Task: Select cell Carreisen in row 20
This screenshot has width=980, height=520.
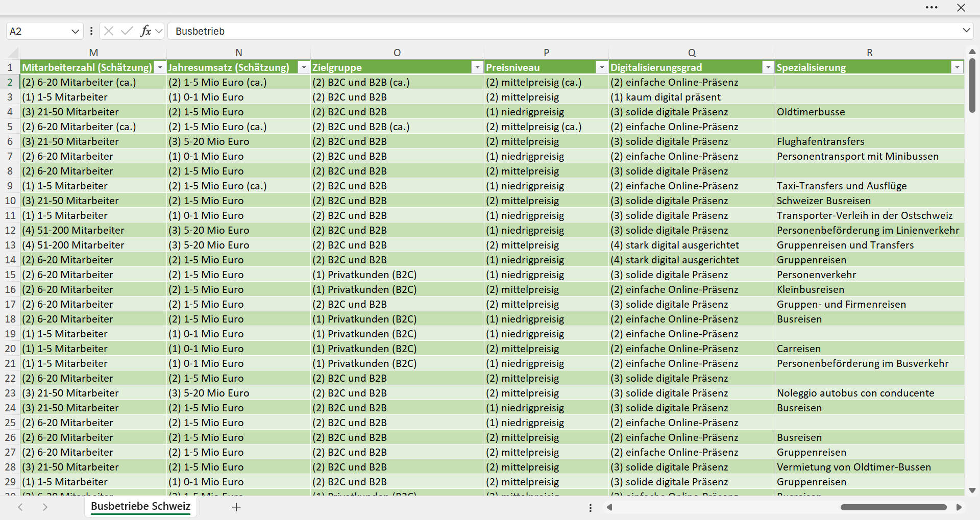Action: [x=869, y=349]
